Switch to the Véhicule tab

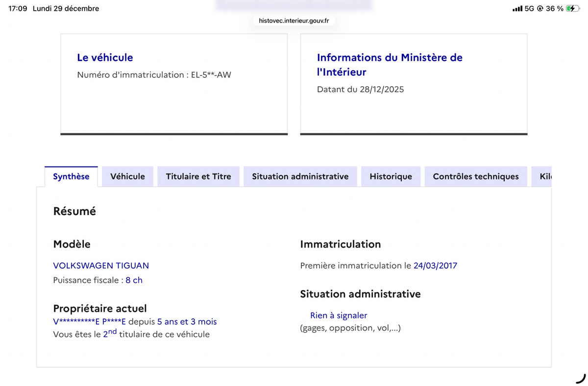coord(127,176)
